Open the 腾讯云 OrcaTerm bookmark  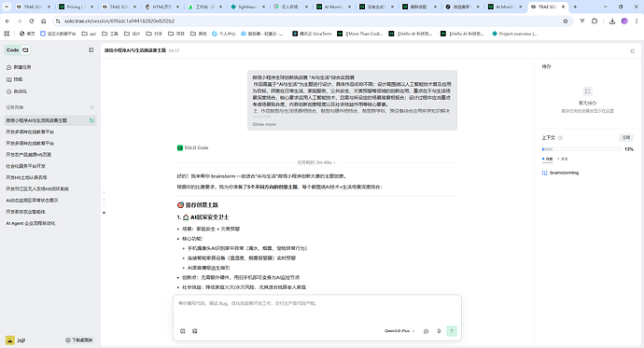click(x=312, y=34)
